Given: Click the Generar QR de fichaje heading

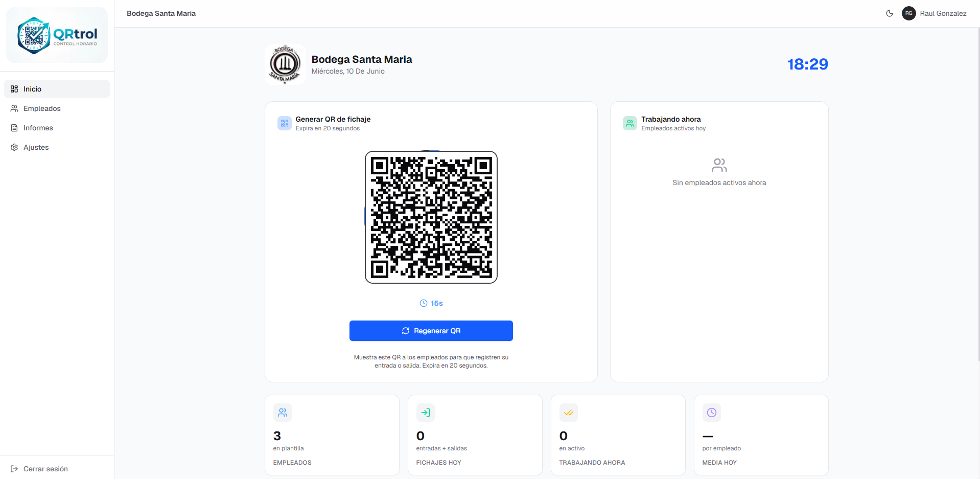Looking at the screenshot, I should (x=333, y=119).
